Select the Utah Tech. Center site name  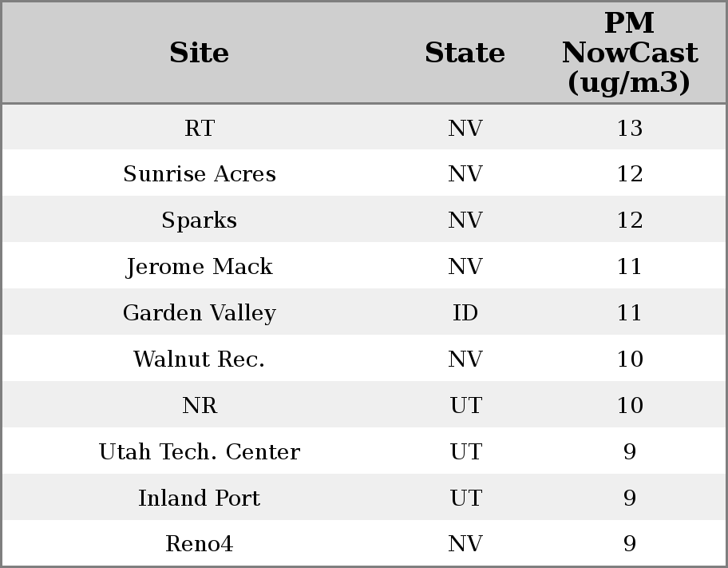click(200, 452)
